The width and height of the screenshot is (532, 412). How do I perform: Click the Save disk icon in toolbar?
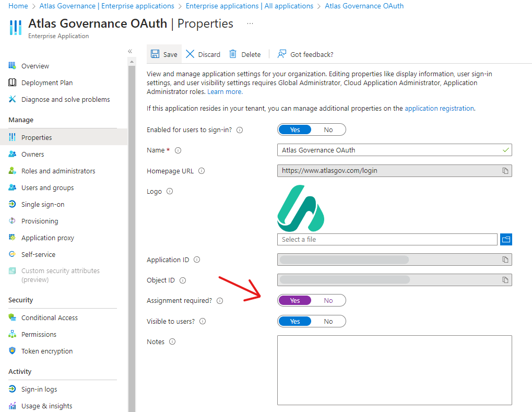(x=155, y=54)
